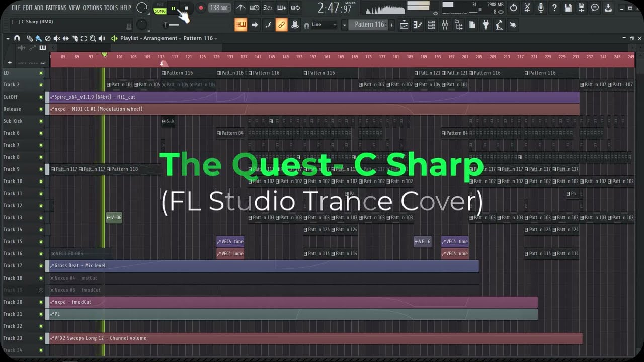Open the ADD menu

click(39, 8)
